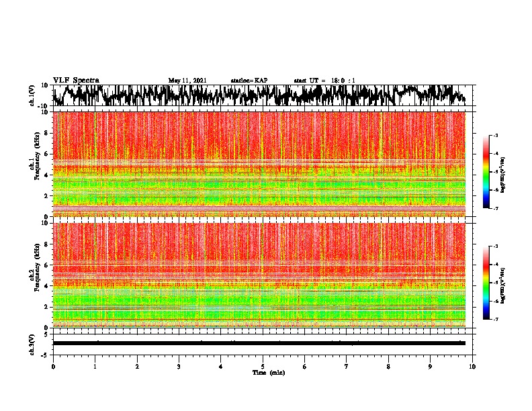Click the "ch.1(V)" axis label
The height and width of the screenshot is (411, 532).
click(x=32, y=95)
